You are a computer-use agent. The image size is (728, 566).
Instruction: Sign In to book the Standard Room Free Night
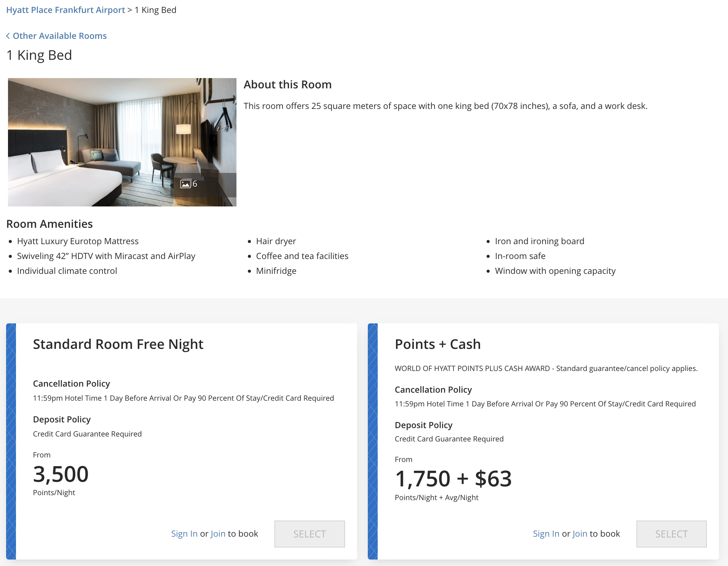pos(184,534)
